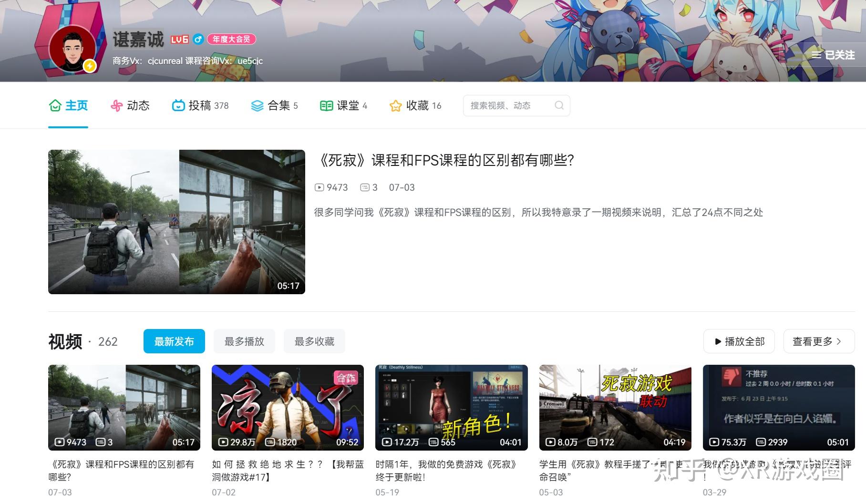Click the TV upload icon next to 投稿

coord(178,105)
